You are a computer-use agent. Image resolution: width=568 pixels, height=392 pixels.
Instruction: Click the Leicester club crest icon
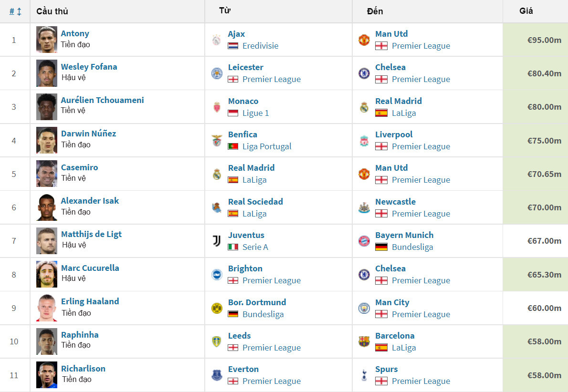pyautogui.click(x=217, y=73)
